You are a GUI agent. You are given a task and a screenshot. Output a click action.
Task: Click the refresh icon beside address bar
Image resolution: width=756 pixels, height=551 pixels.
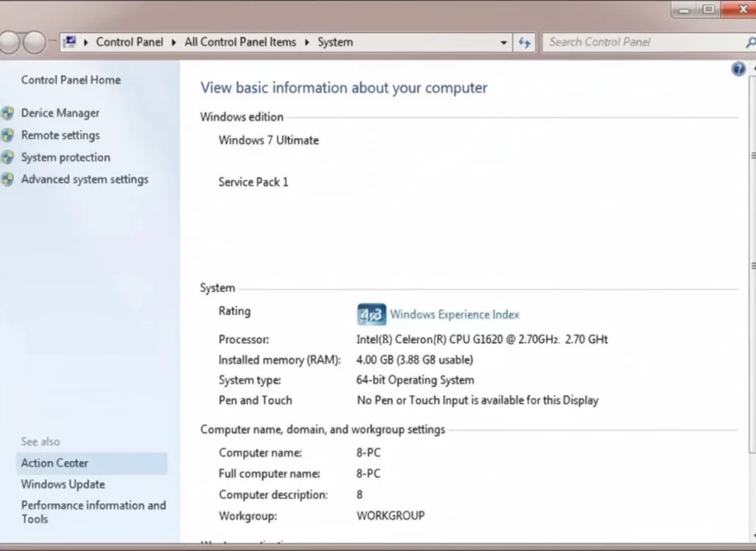click(x=524, y=43)
